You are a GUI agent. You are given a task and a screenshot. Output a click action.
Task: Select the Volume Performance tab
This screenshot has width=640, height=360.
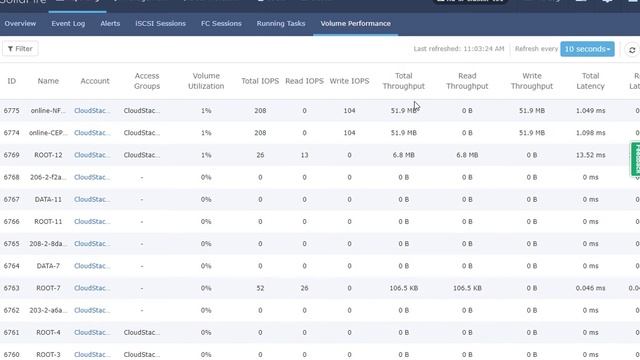(356, 24)
